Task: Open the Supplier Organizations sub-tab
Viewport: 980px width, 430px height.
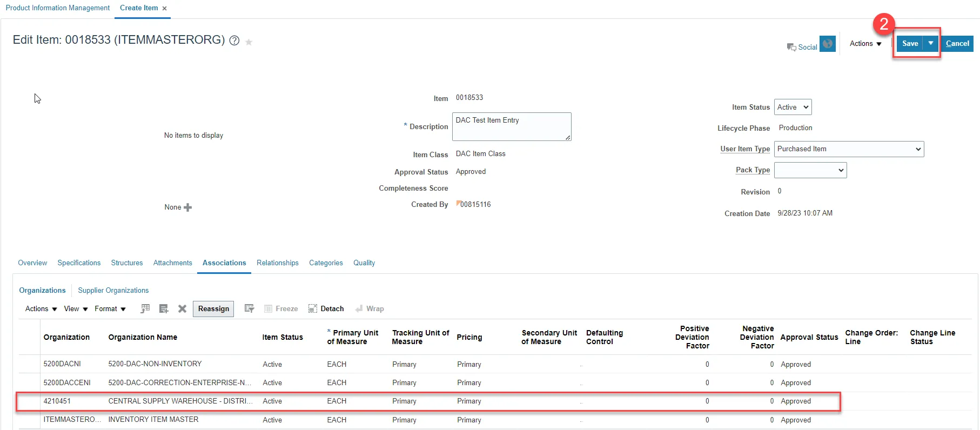Action: [113, 290]
